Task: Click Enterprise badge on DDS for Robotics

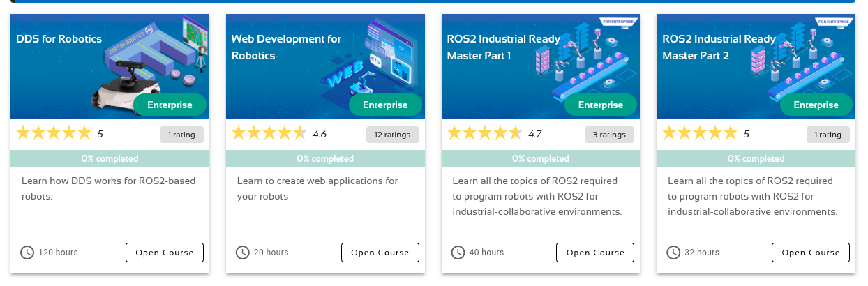Action: (x=170, y=105)
